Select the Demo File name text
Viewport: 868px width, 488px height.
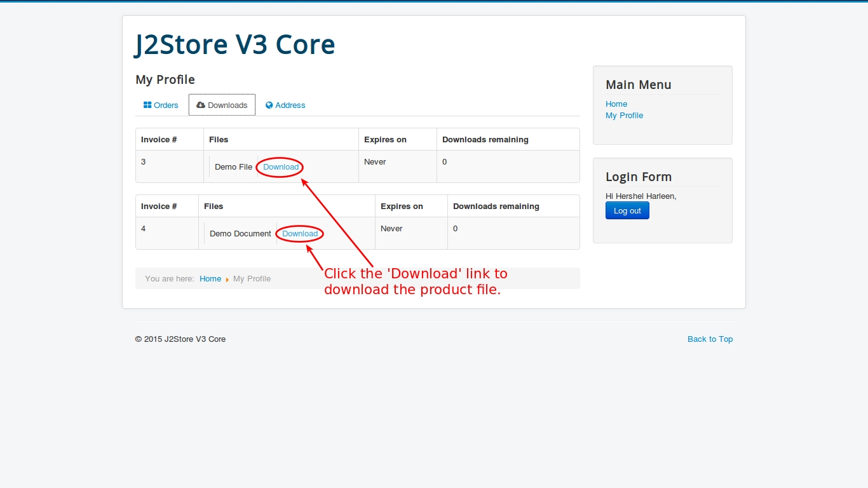(233, 167)
